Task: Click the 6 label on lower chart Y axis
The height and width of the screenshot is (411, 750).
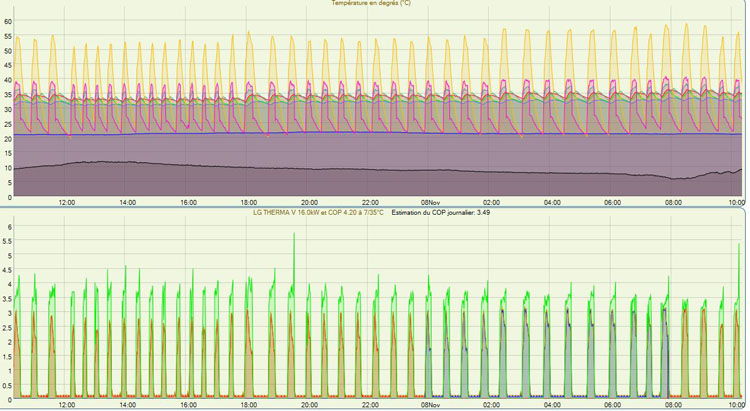Action: 8,227
